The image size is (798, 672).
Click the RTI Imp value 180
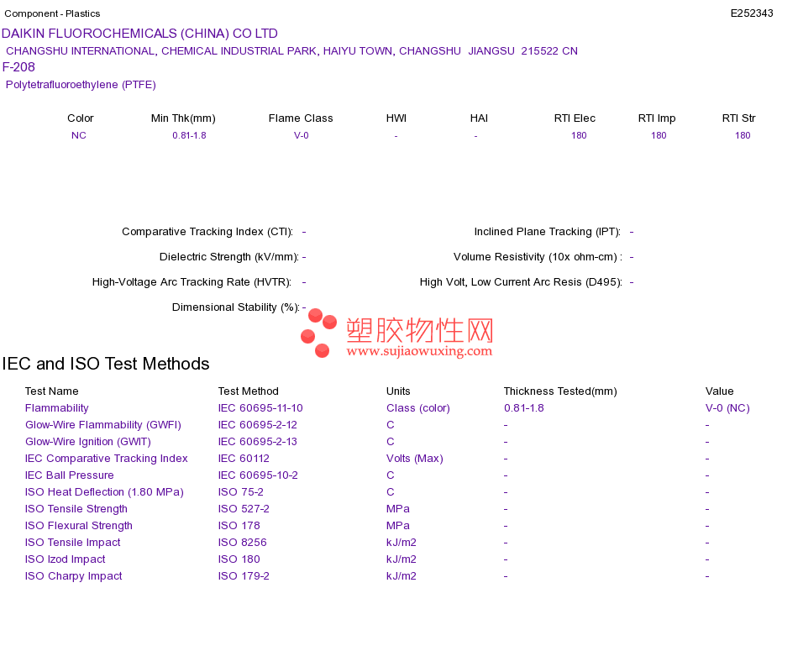click(659, 135)
